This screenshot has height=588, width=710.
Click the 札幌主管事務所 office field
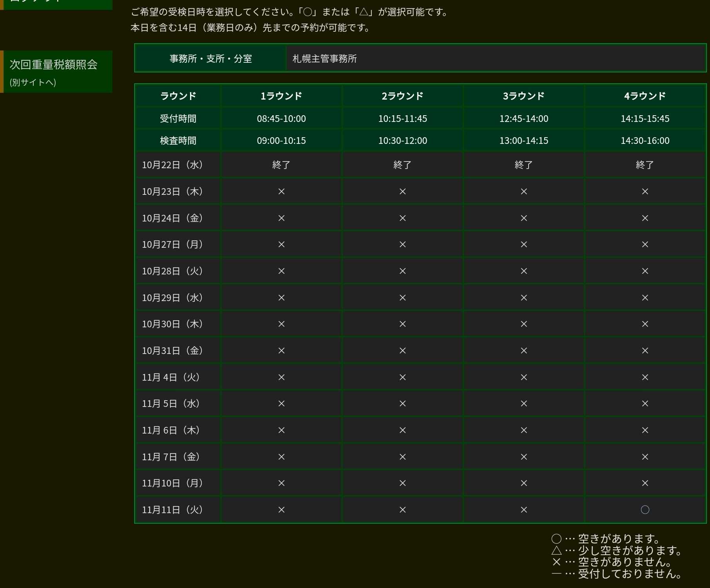pos(496,58)
